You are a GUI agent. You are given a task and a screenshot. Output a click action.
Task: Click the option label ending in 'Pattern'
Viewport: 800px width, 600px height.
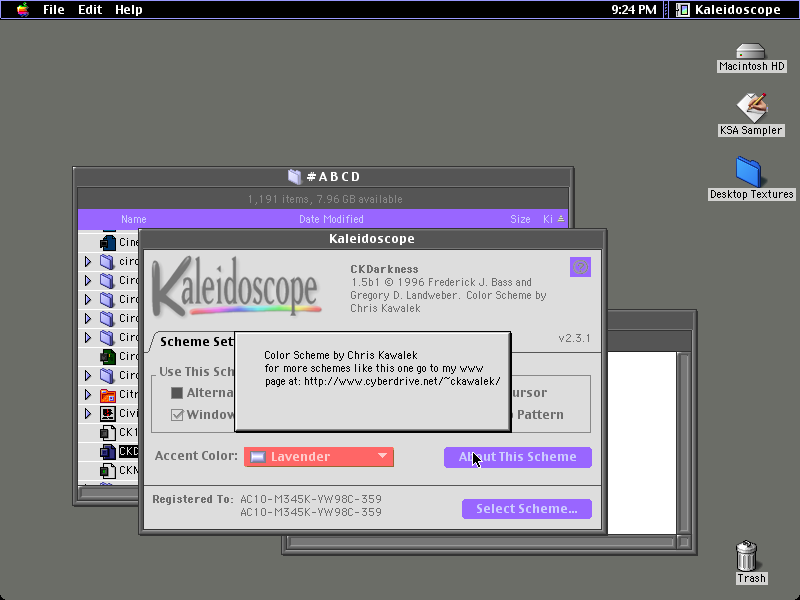tap(540, 415)
